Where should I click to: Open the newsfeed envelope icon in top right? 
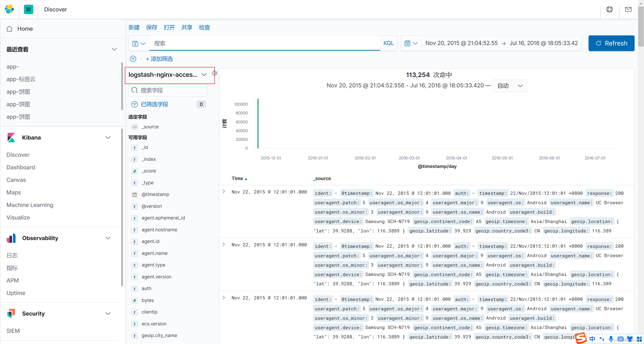pos(628,9)
